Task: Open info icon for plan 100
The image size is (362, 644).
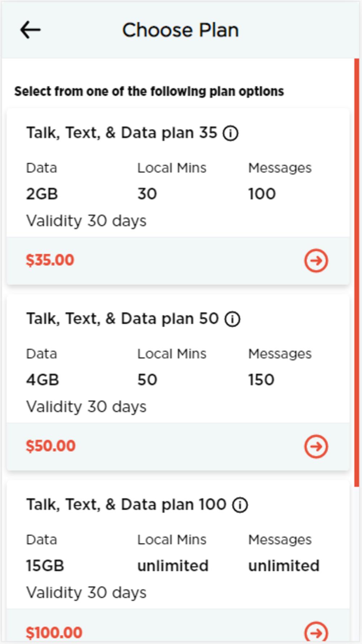Action: (240, 505)
